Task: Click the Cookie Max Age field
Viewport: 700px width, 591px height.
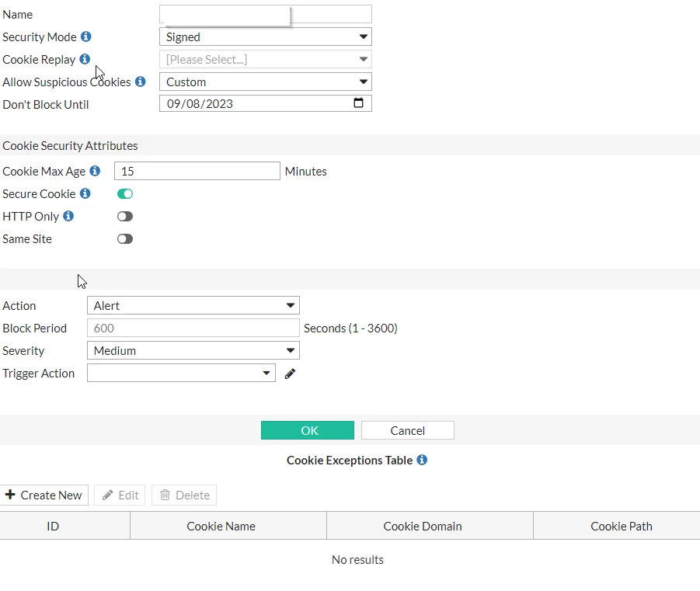Action: coord(197,171)
